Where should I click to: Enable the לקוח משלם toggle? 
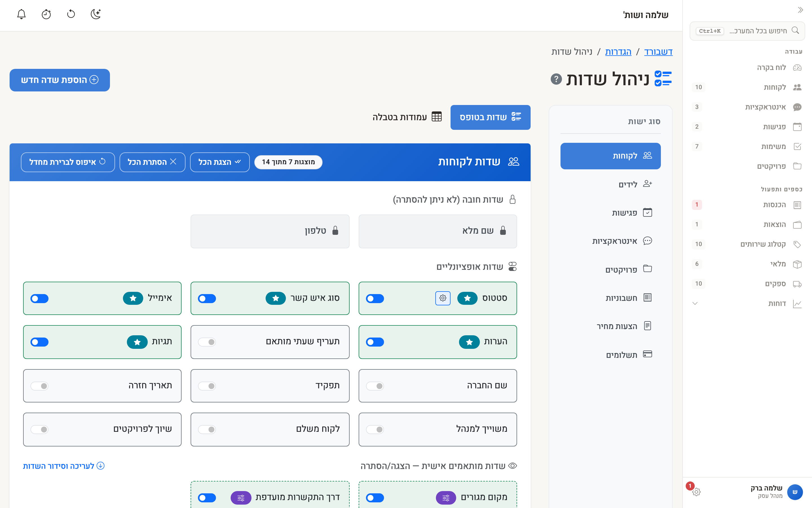pyautogui.click(x=207, y=429)
